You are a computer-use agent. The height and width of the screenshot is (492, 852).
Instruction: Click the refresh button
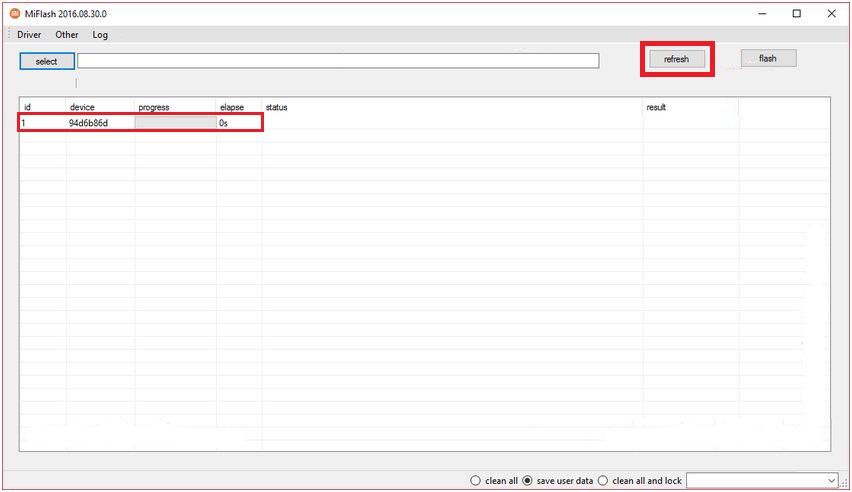(676, 59)
